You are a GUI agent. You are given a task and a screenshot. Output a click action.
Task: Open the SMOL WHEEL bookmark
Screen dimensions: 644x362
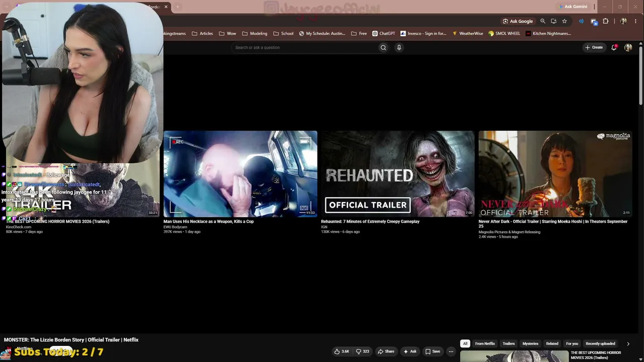[x=504, y=34]
